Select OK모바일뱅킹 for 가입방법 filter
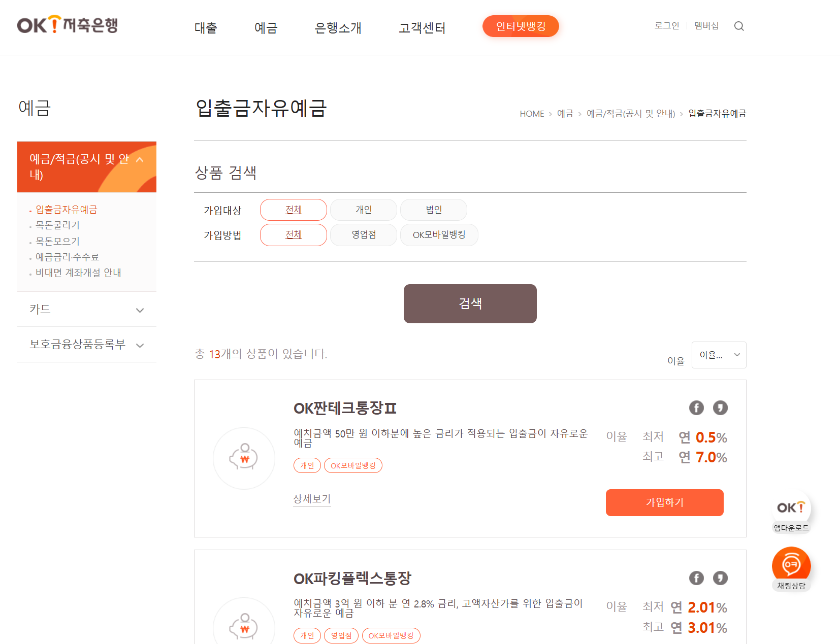Image resolution: width=840 pixels, height=644 pixels. [x=439, y=234]
